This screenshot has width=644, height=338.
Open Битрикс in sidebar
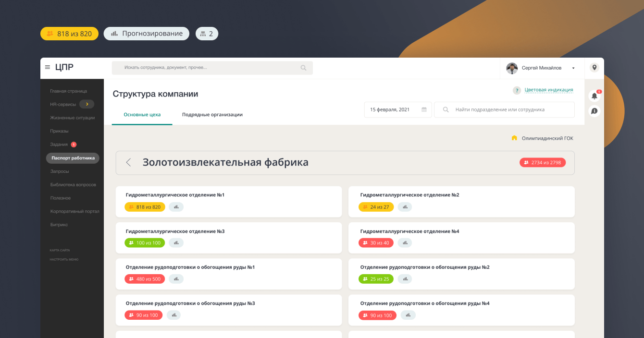click(59, 225)
